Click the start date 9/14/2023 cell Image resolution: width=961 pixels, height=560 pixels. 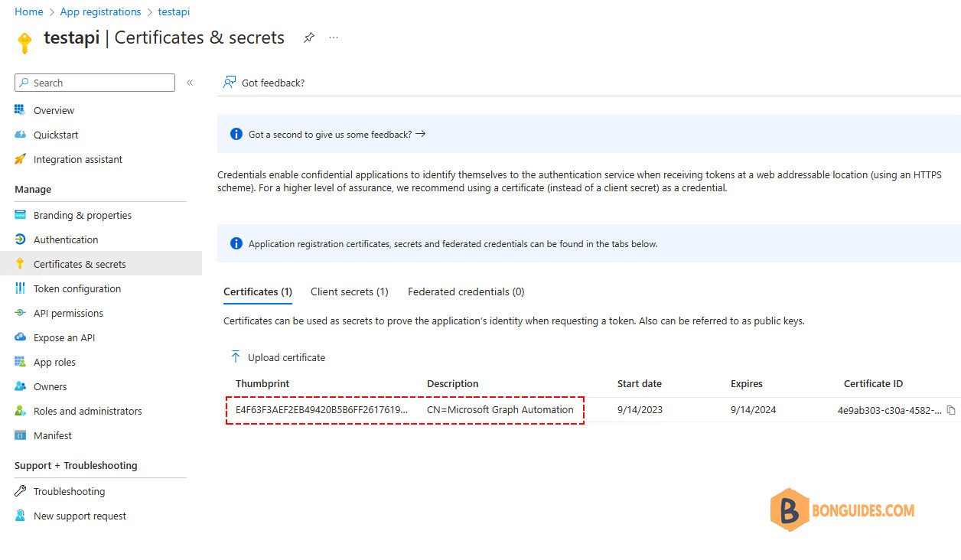tap(640, 409)
